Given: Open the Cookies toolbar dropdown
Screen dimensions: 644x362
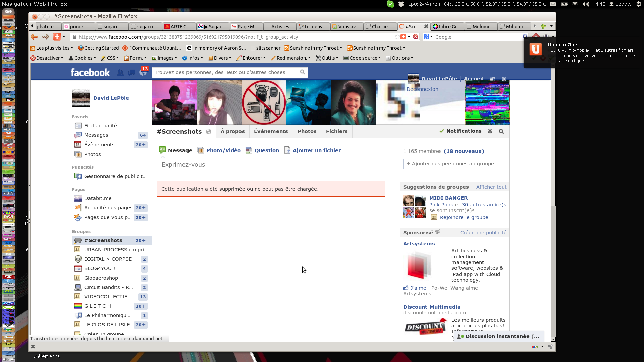Looking at the screenshot, I should pyautogui.click(x=83, y=58).
